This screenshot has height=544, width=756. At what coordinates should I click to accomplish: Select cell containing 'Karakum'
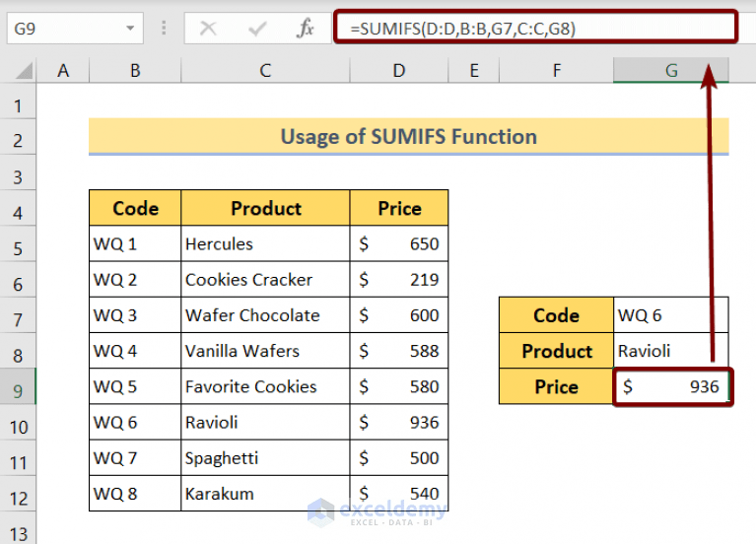pyautogui.click(x=265, y=494)
